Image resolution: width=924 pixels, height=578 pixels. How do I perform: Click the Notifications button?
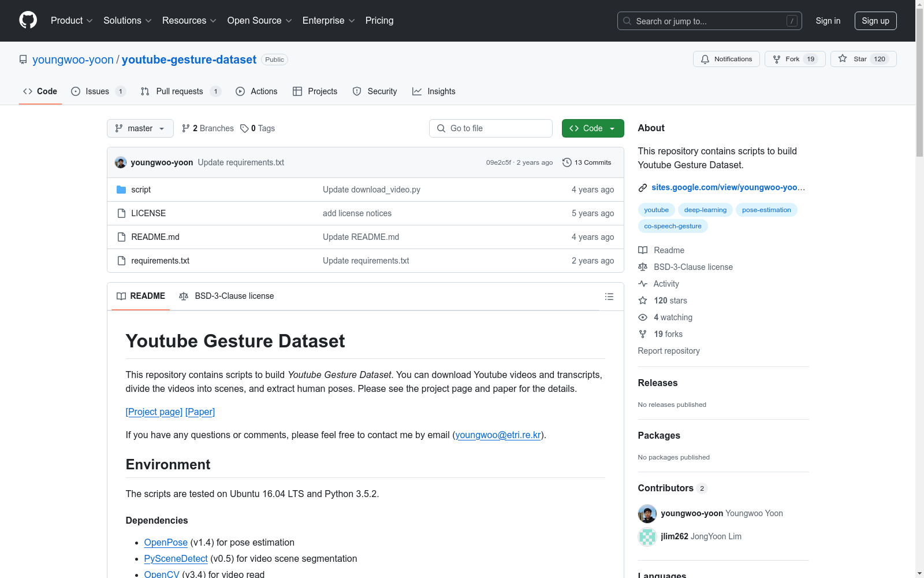(x=726, y=59)
